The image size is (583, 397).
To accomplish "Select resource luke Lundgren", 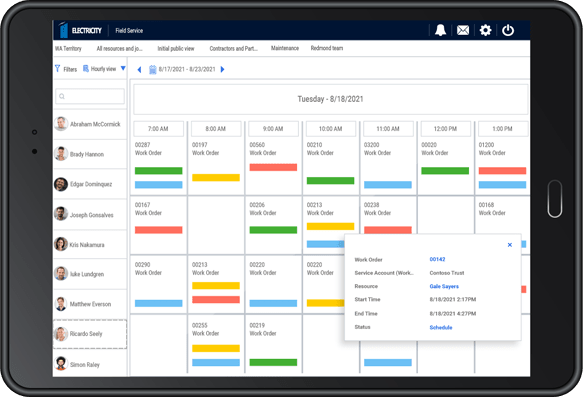I will (90, 274).
